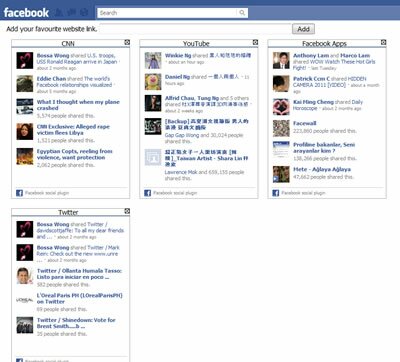Open the friend requests icon in header

click(x=59, y=13)
